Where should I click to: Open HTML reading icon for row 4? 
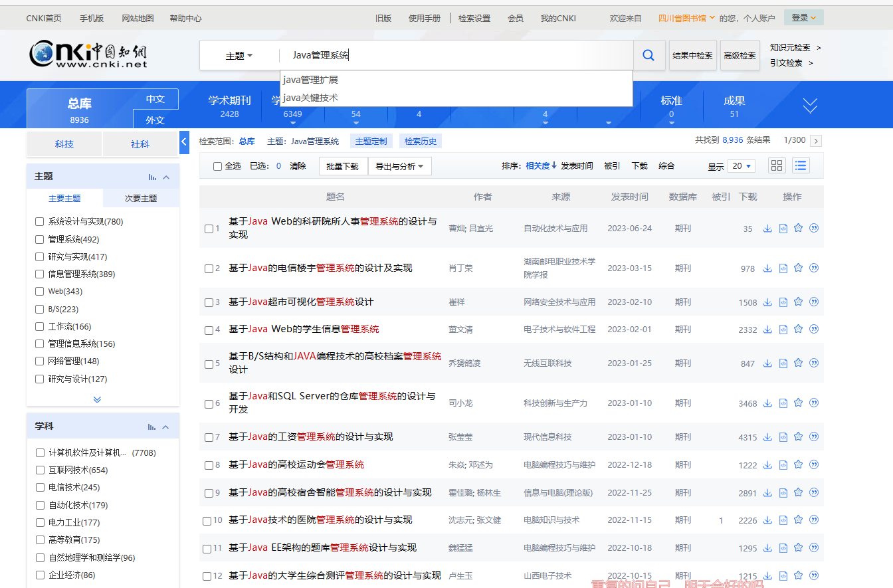pos(783,329)
